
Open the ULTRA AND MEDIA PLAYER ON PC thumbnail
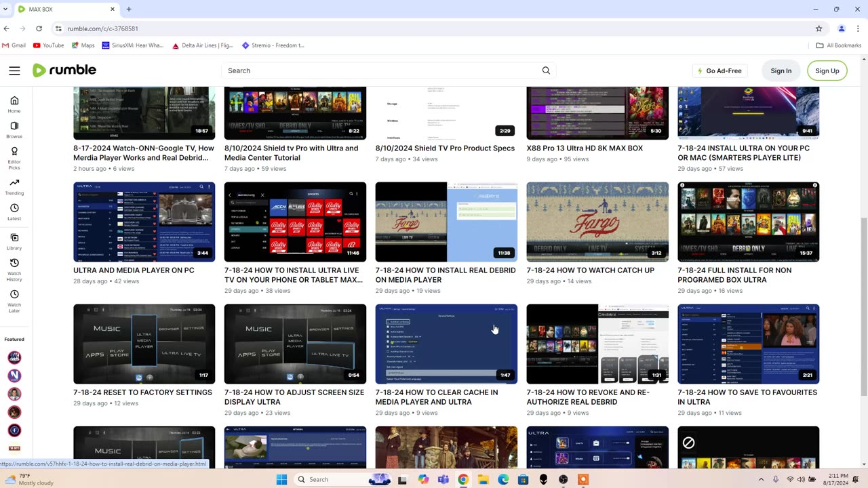(x=144, y=222)
